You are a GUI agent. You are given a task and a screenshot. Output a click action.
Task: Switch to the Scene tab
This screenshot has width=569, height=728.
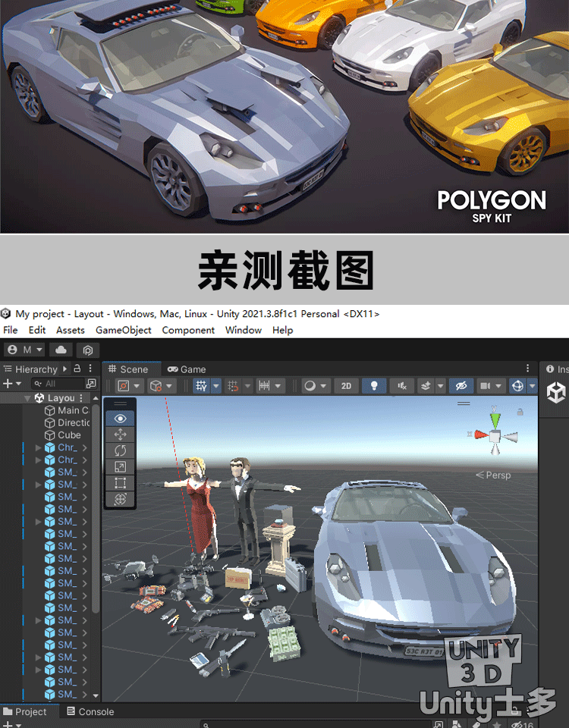tap(128, 369)
